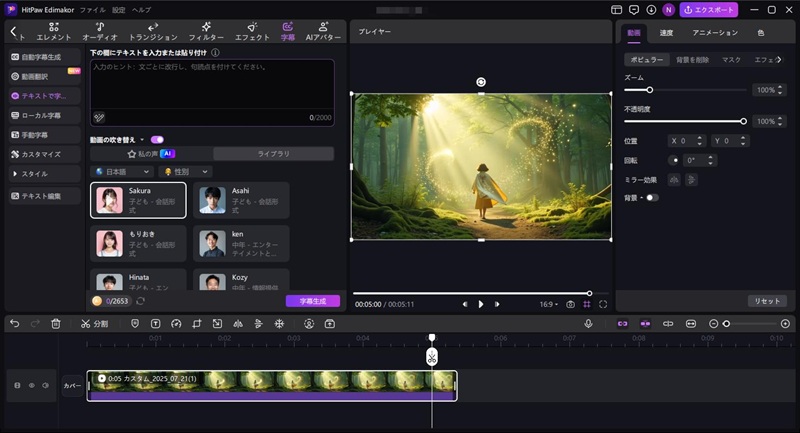Viewport: 800px width, 433px height.
Task: Apply horizontal mirror in ミラー効果 row
Action: point(674,180)
